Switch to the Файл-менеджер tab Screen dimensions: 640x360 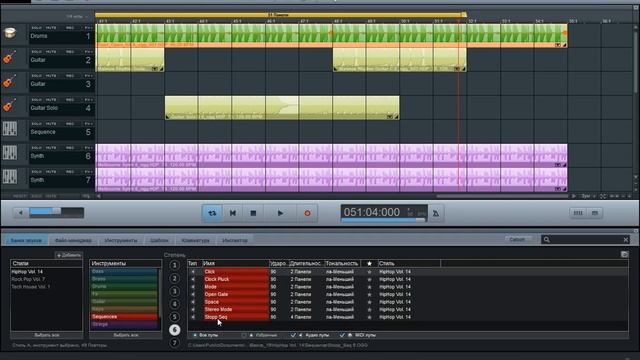73,240
